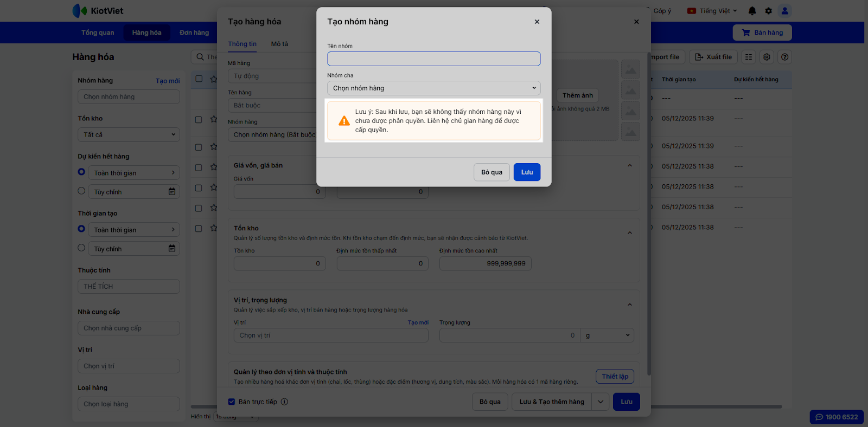
Task: Click the KiotViet logo
Action: tap(98, 11)
